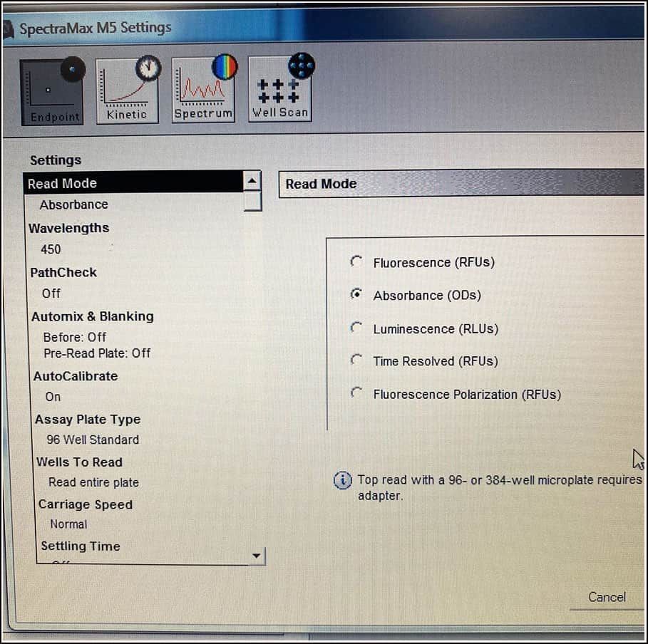Image resolution: width=648 pixels, height=644 pixels.
Task: Click the 'On' value under AutoCalibrate
Action: [53, 397]
